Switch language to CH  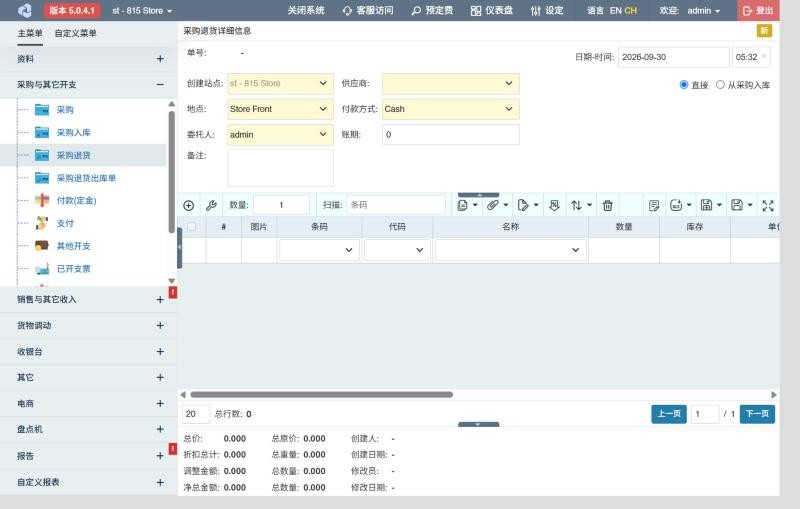pyautogui.click(x=631, y=10)
